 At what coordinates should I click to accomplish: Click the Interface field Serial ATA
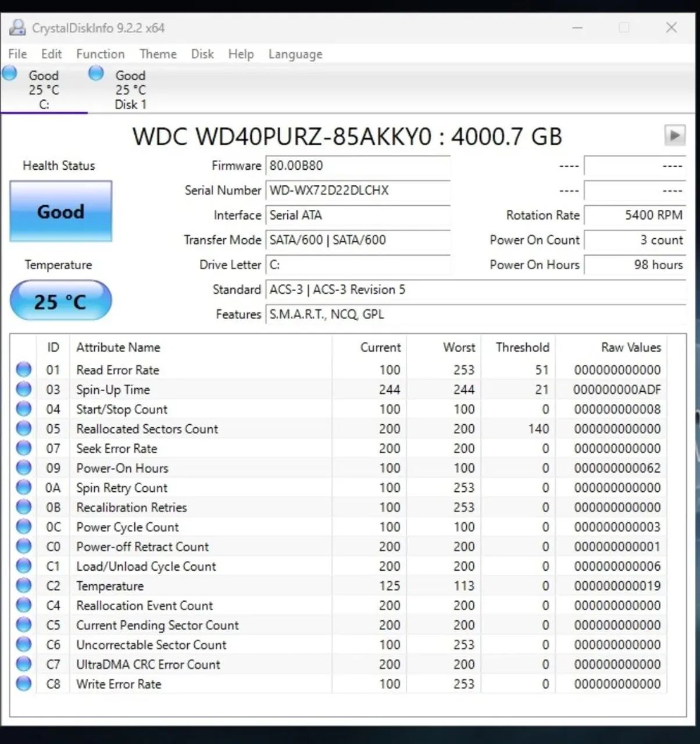pyautogui.click(x=358, y=215)
